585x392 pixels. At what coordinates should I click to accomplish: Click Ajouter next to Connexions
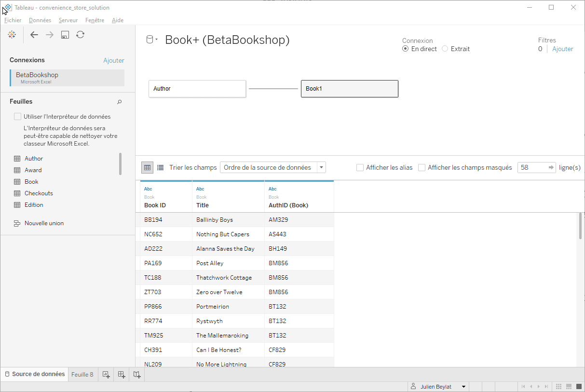[114, 60]
